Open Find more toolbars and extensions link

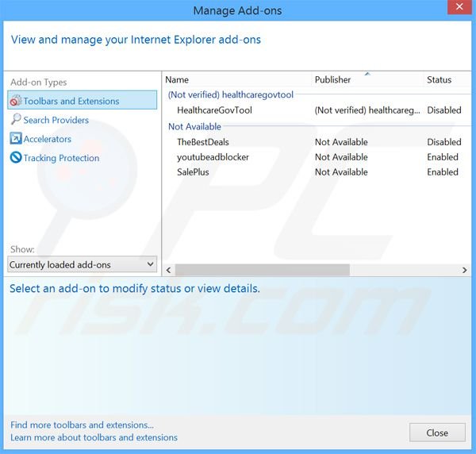[x=82, y=425]
